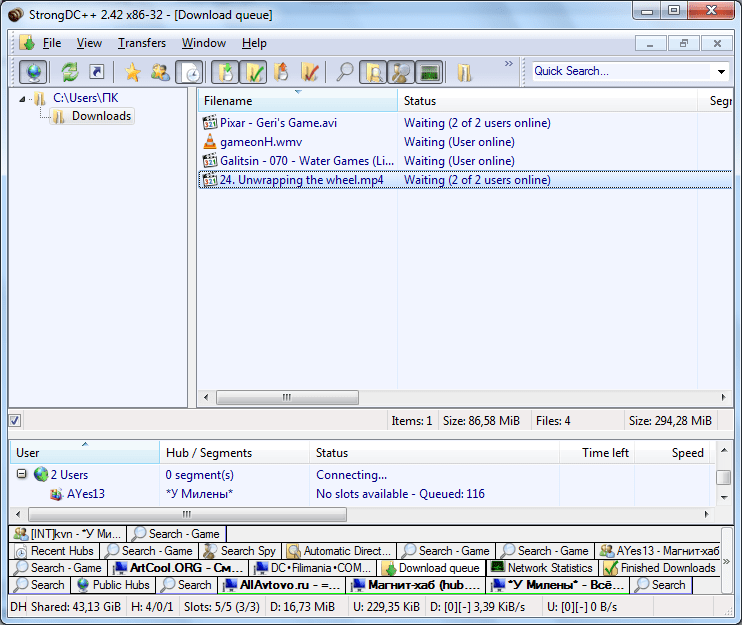Switch to the ArtCool.ORG hub tab
This screenshot has height=625, width=742.
coord(179,568)
